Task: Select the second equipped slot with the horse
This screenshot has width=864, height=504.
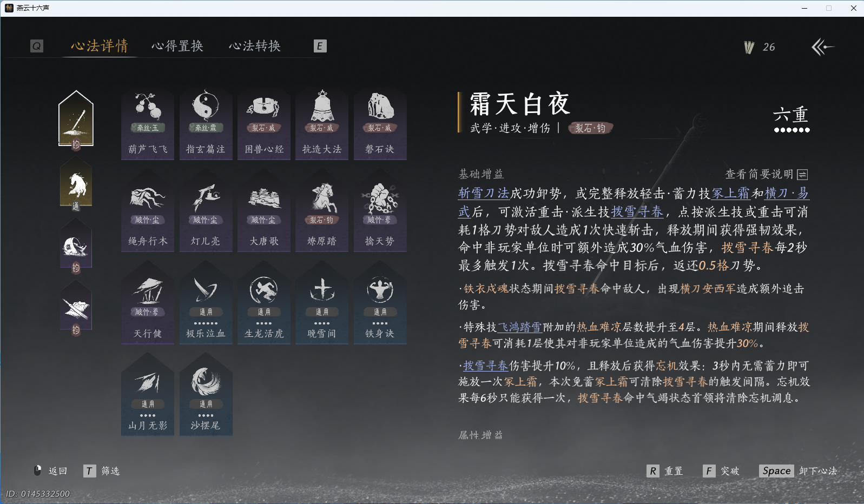Action: (76, 184)
